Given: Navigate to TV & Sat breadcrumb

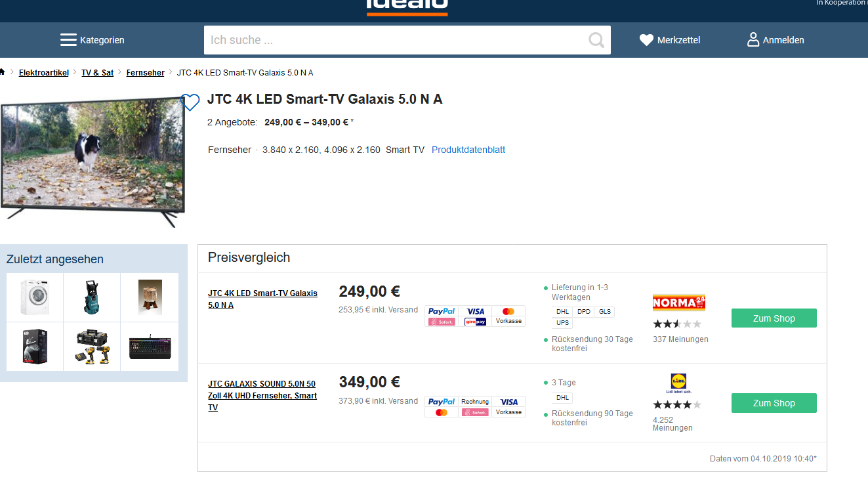Looking at the screenshot, I should 97,73.
